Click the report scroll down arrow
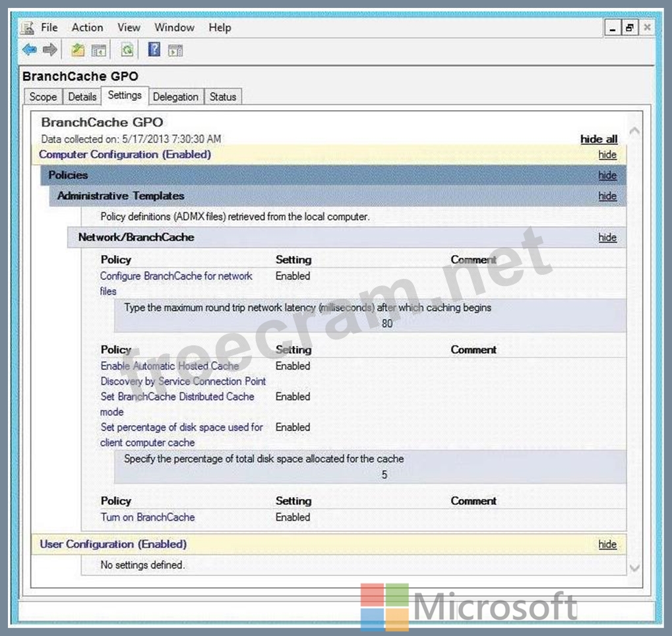This screenshot has width=672, height=636. coord(634,568)
